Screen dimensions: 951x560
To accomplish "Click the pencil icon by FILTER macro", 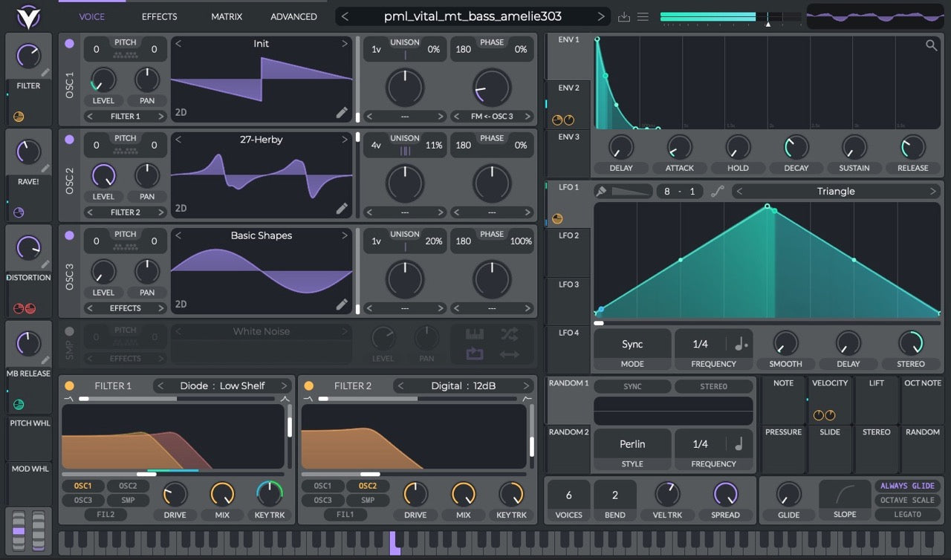I will (x=46, y=73).
